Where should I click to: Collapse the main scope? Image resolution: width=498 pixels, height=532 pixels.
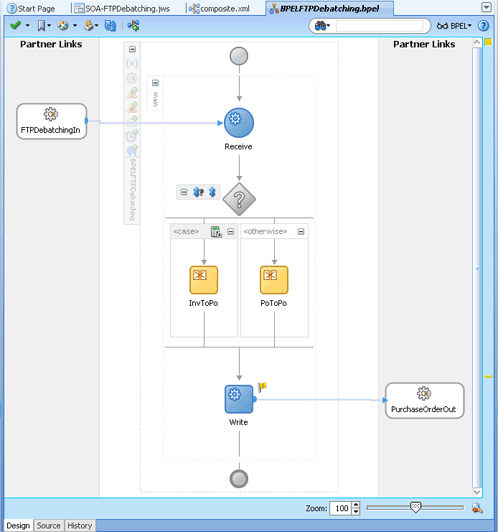(x=155, y=83)
